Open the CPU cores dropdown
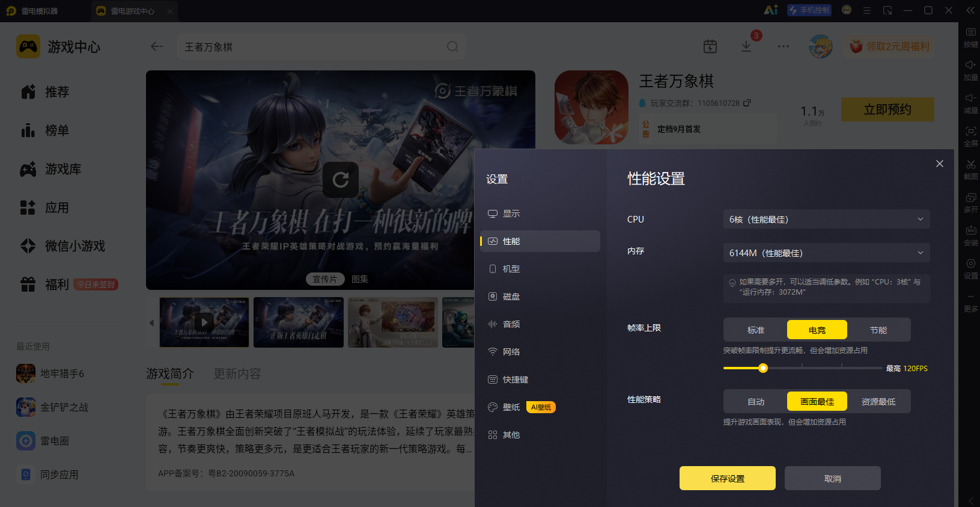Image resolution: width=980 pixels, height=507 pixels. click(x=827, y=219)
